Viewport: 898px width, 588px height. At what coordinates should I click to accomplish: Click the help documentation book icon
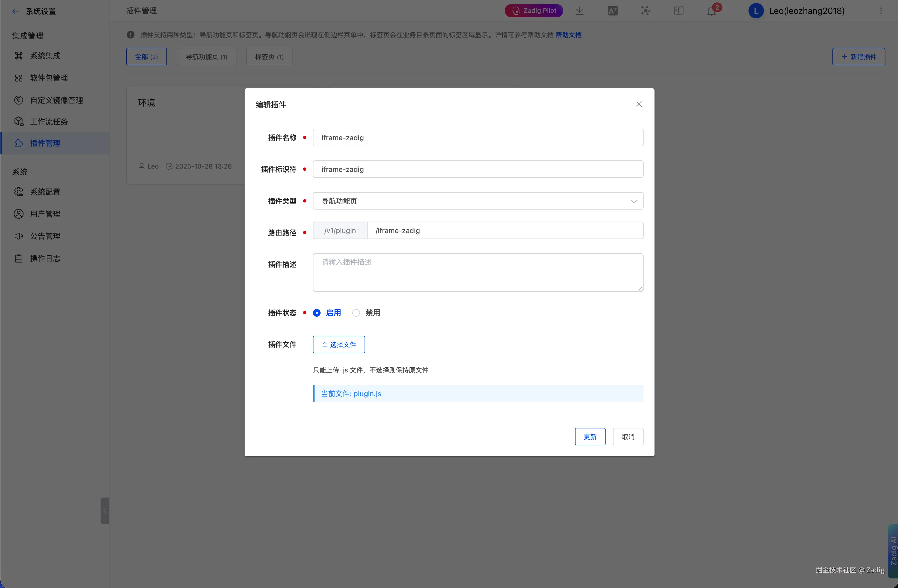coord(678,11)
